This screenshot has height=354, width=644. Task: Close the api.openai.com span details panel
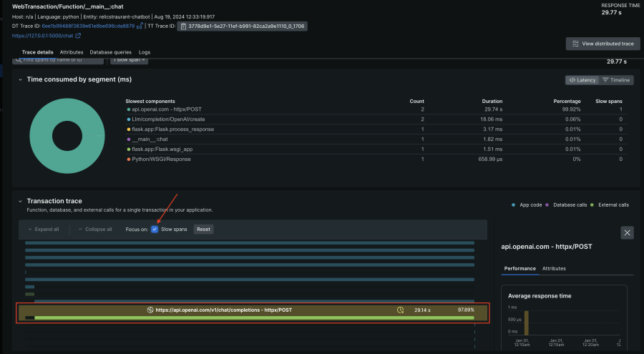627,232
